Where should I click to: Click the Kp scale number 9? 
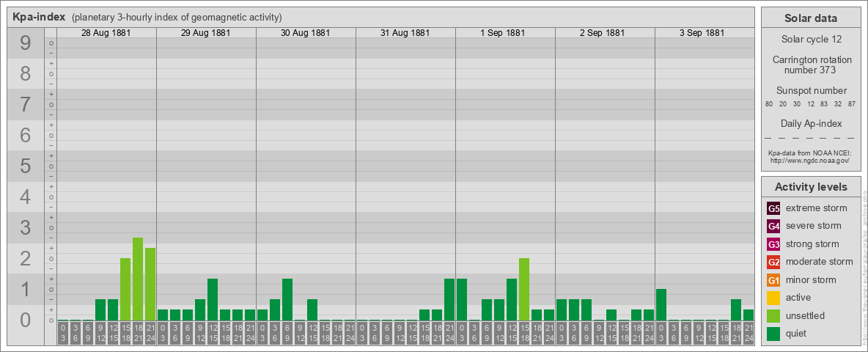coord(26,43)
